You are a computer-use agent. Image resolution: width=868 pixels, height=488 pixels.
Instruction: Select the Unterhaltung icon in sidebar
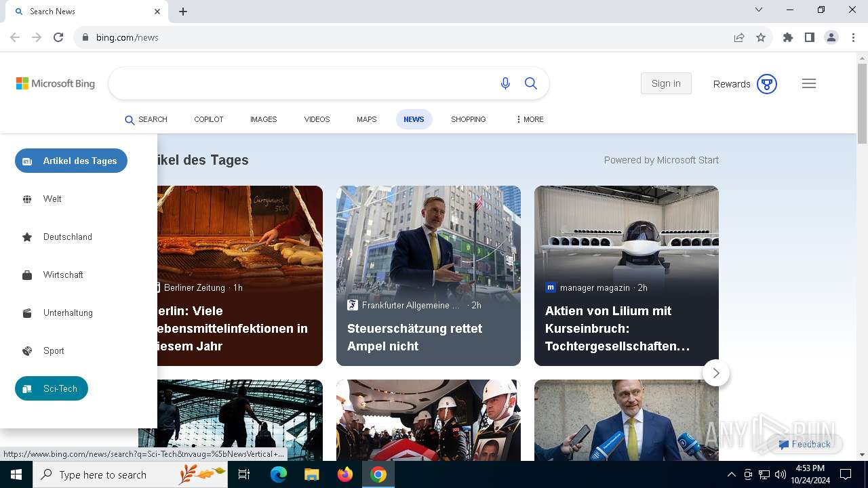pyautogui.click(x=27, y=312)
